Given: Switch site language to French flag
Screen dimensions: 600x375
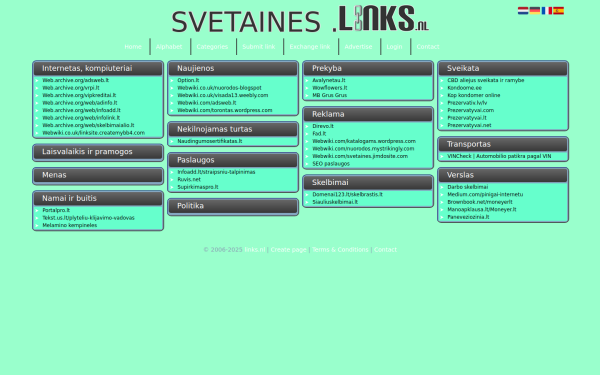Looking at the screenshot, I should pyautogui.click(x=546, y=11).
